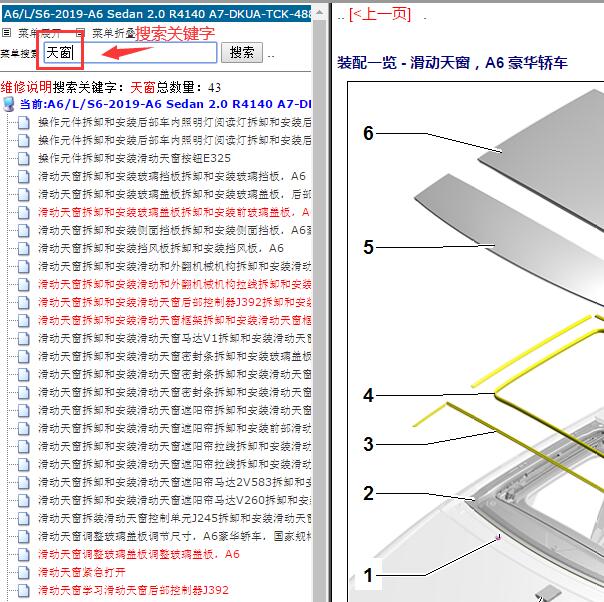Click the left pane vertical scrollbar track
Image resolution: width=604 pixels, height=602 pixels.
[x=319, y=308]
